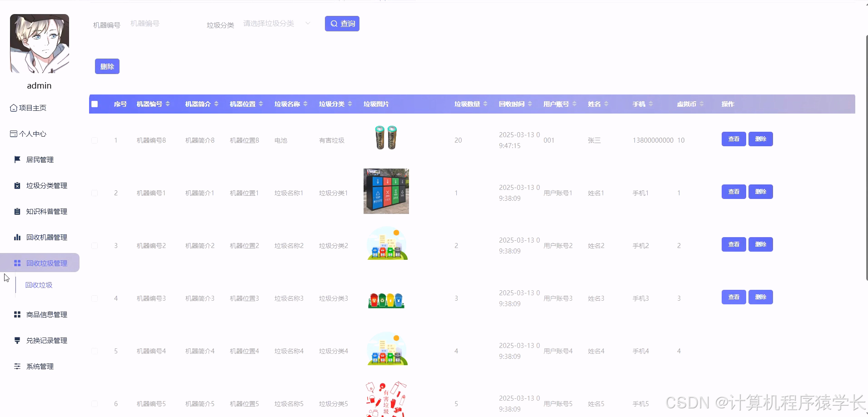Click the 查询 search button
The height and width of the screenshot is (417, 868).
point(342,23)
